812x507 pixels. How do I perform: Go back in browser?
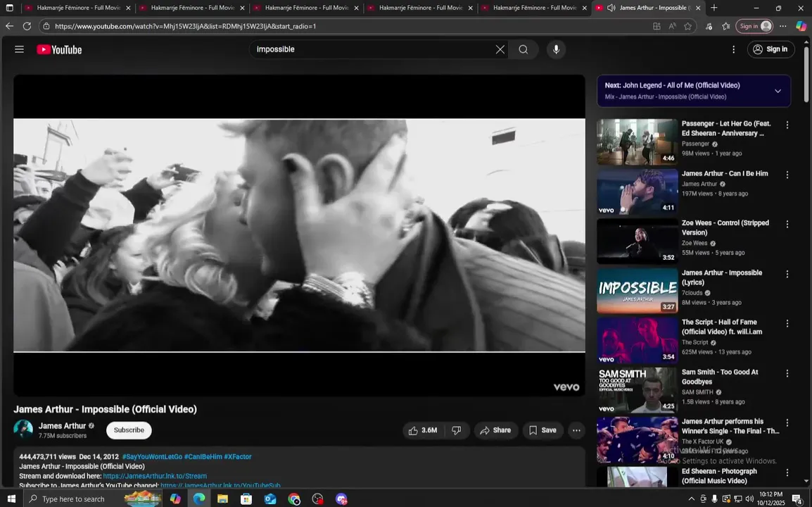click(9, 26)
